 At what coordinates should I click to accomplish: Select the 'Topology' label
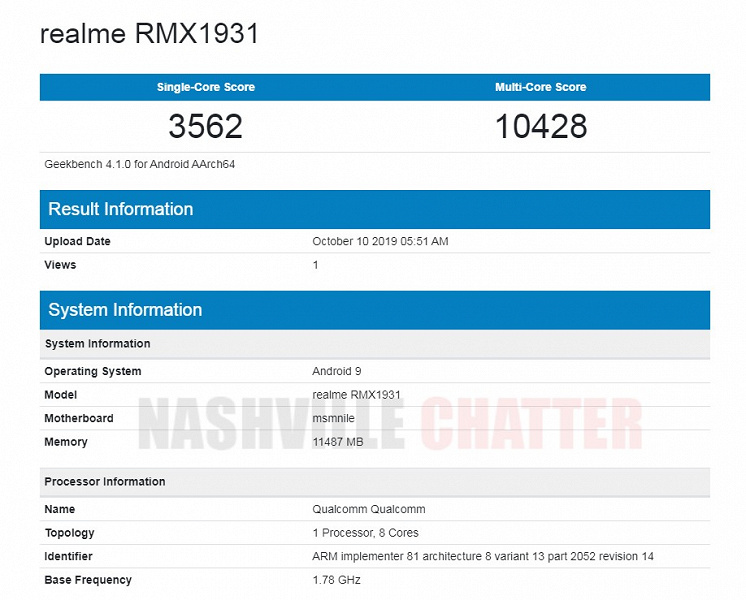(x=69, y=533)
